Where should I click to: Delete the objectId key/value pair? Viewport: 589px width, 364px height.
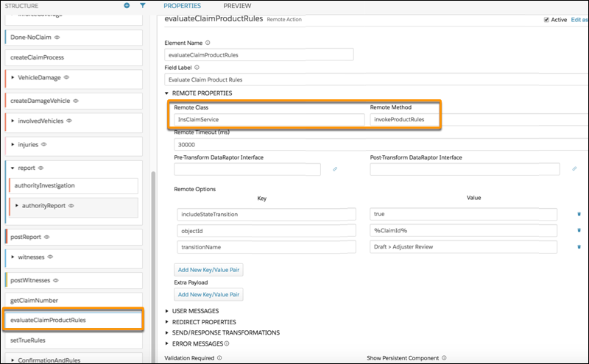coord(579,230)
